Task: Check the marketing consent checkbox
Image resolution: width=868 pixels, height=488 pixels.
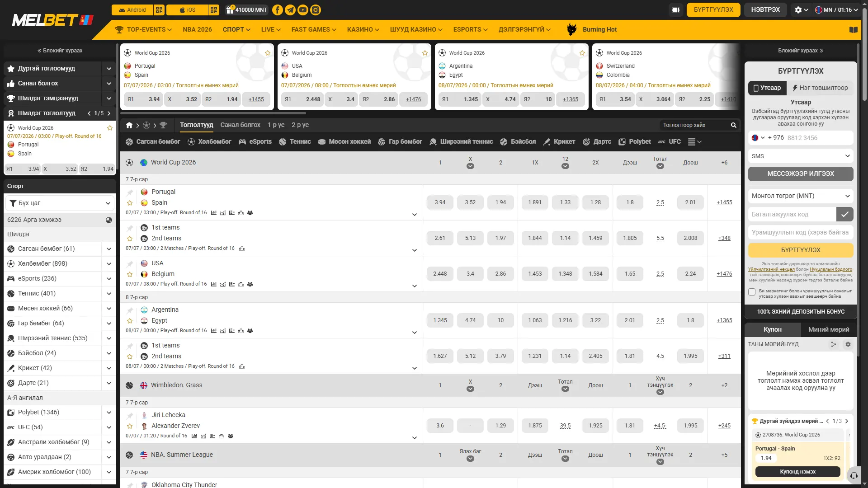Action: 752,292
